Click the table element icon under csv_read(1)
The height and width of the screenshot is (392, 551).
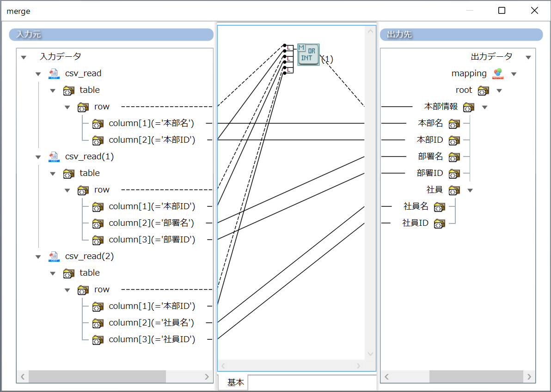coord(68,174)
